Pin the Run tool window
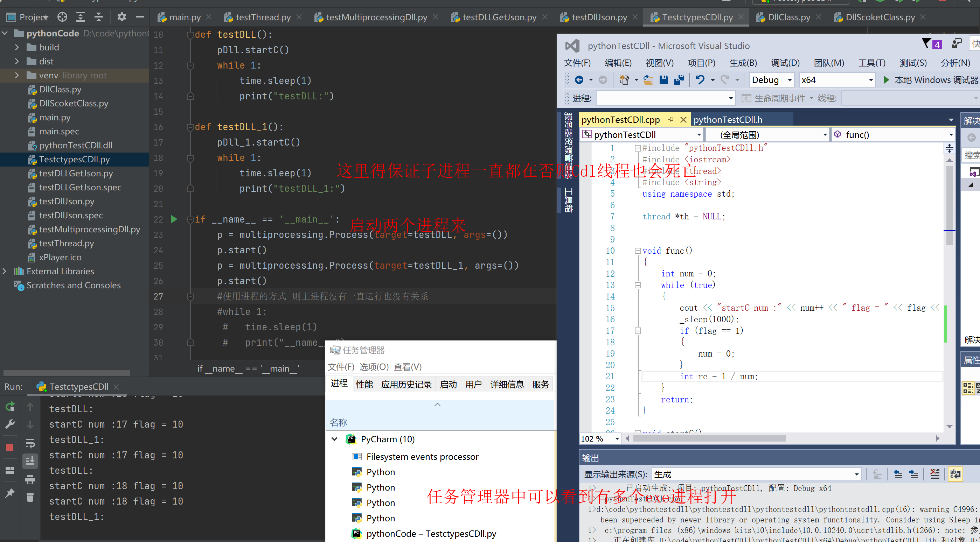This screenshot has width=980, height=542. click(x=9, y=493)
